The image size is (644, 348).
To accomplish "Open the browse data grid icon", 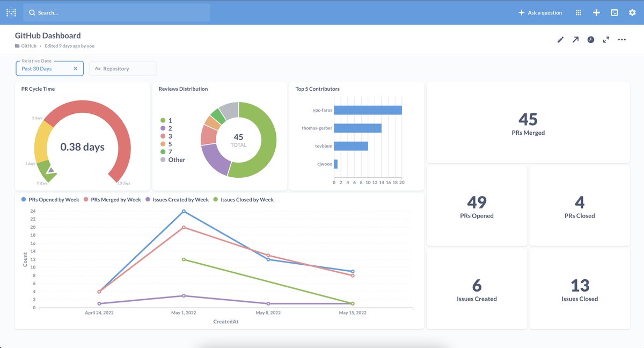I will 579,12.
